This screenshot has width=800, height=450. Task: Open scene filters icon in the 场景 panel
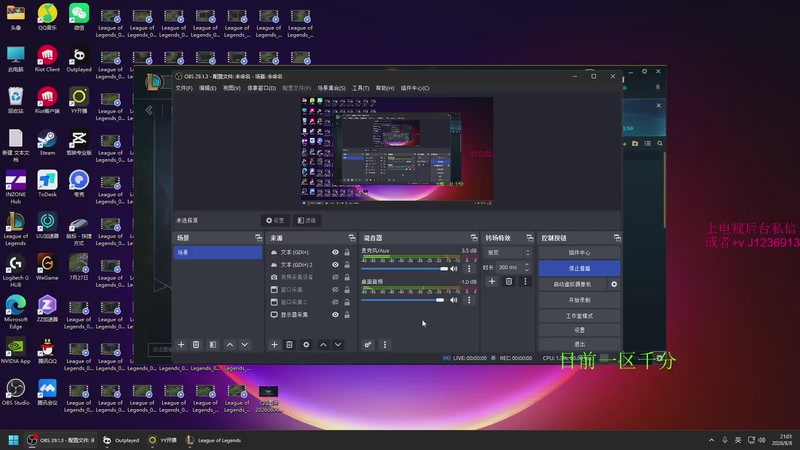[x=213, y=345]
